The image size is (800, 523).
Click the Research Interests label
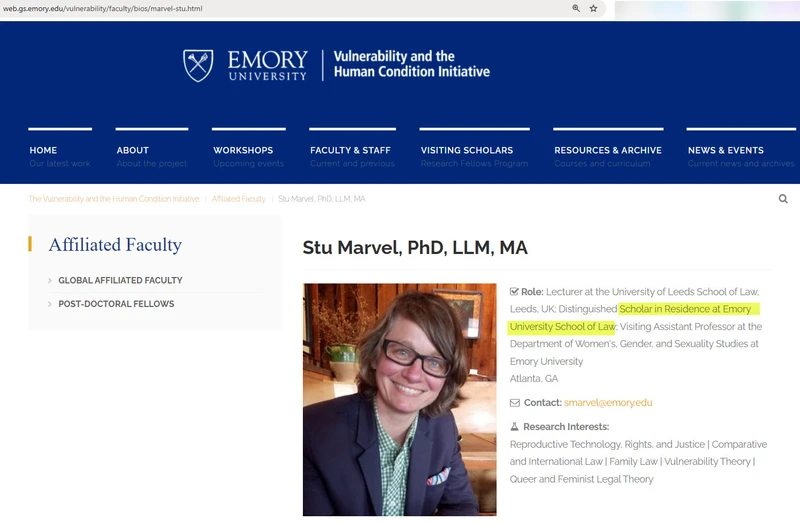pos(566,427)
